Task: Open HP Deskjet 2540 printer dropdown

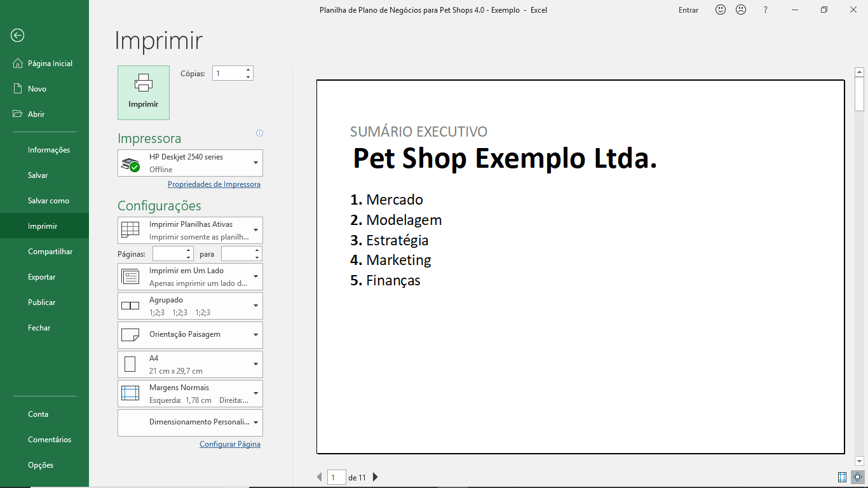Action: [190, 163]
